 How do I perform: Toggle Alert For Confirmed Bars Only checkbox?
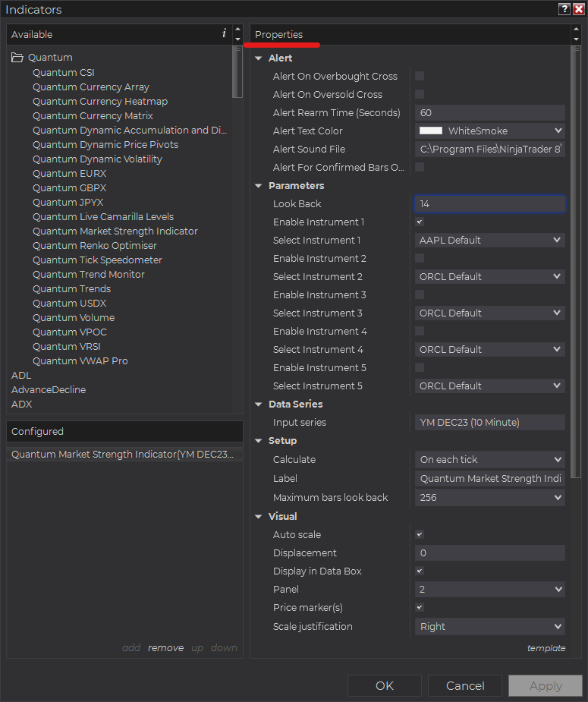pos(420,167)
